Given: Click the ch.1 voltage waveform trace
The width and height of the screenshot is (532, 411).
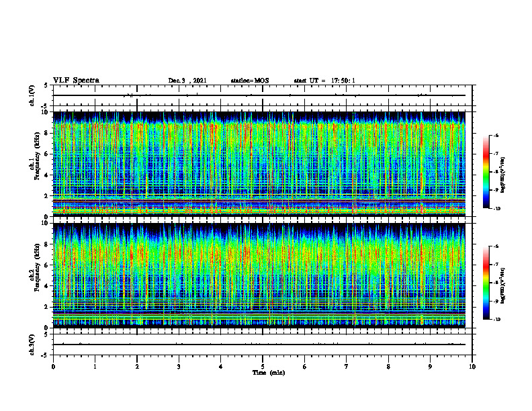Looking at the screenshot, I should [x=259, y=95].
